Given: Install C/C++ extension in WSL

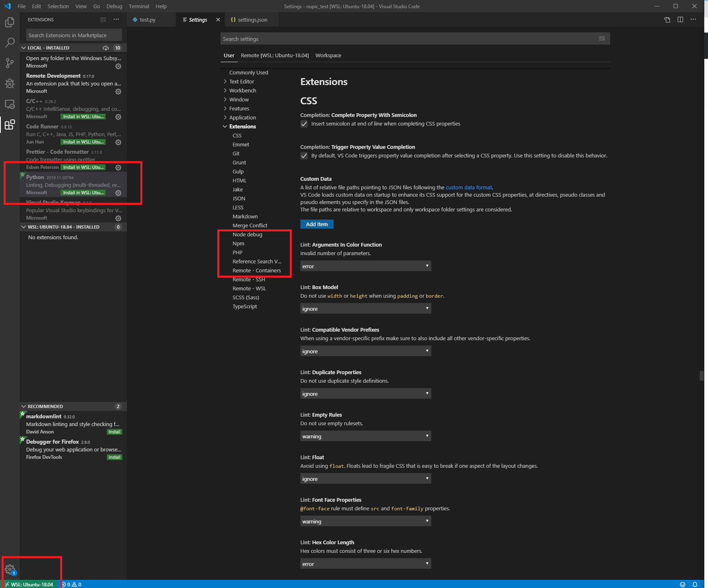Looking at the screenshot, I should click(83, 117).
